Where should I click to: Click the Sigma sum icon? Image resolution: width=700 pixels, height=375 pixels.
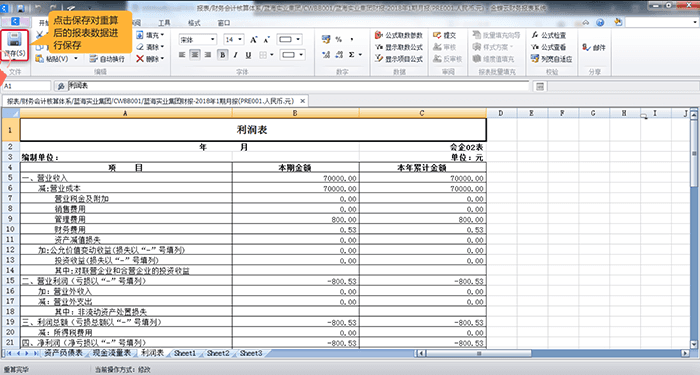pyautogui.click(x=352, y=54)
